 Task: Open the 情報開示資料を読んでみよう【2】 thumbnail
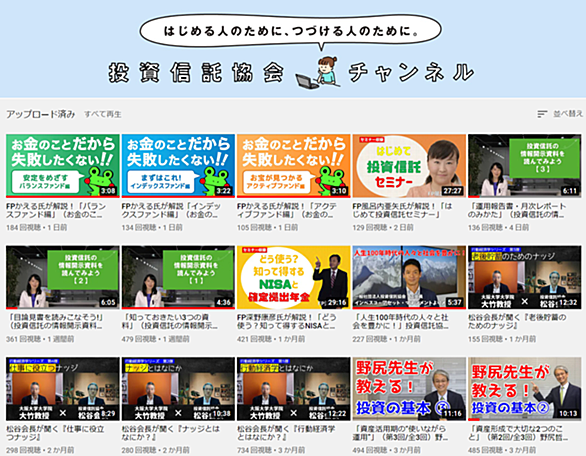point(63,277)
